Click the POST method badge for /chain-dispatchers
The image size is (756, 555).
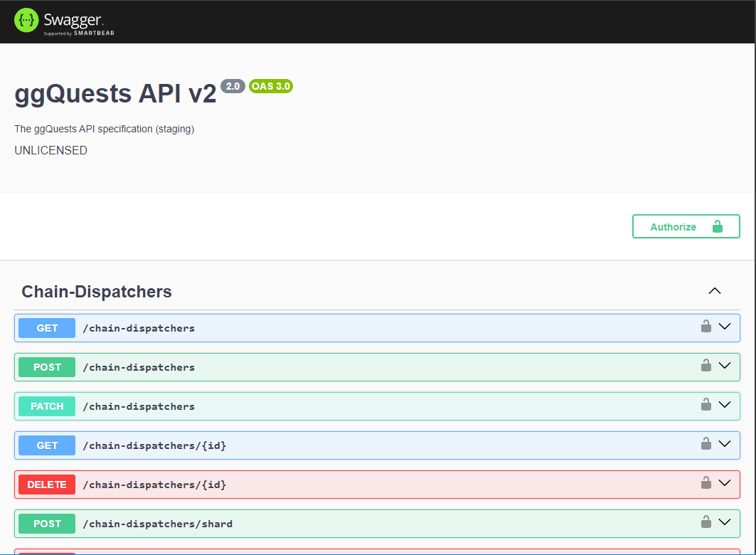[x=47, y=367]
